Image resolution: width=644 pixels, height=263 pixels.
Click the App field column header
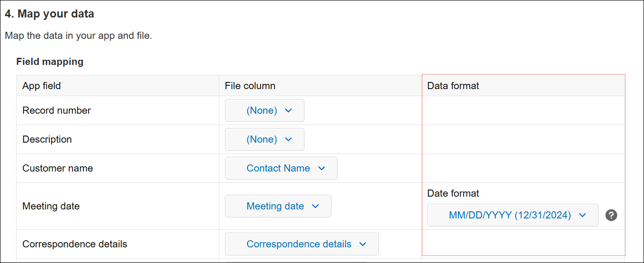(x=42, y=86)
